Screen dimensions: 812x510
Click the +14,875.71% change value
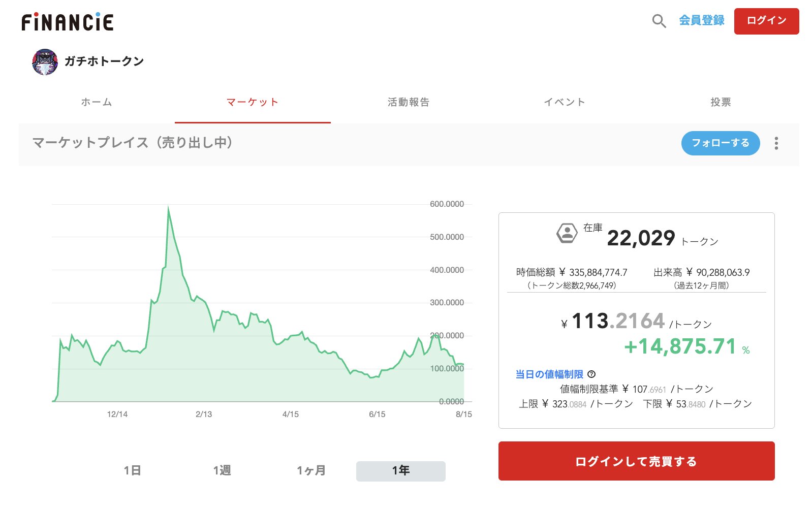(687, 347)
